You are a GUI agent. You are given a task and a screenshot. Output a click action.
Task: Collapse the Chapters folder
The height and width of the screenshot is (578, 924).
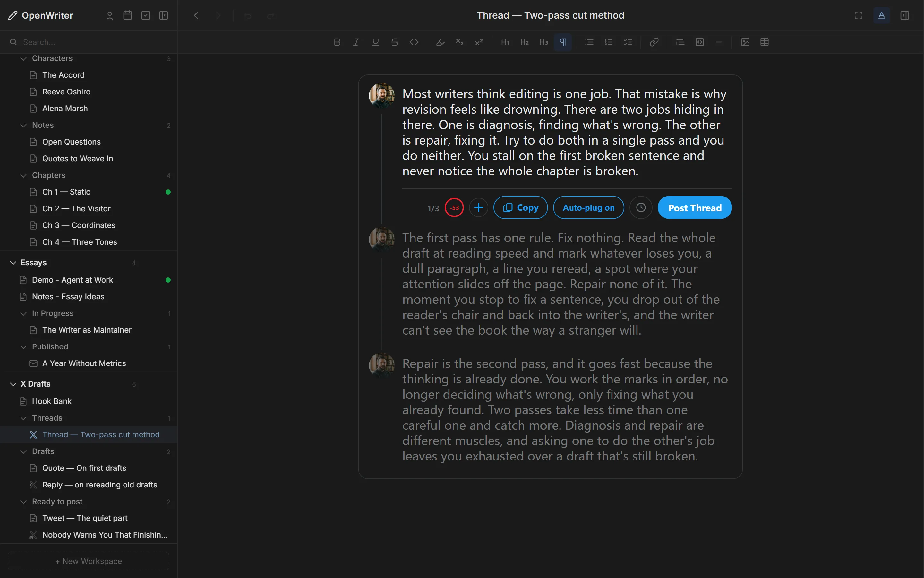(23, 175)
